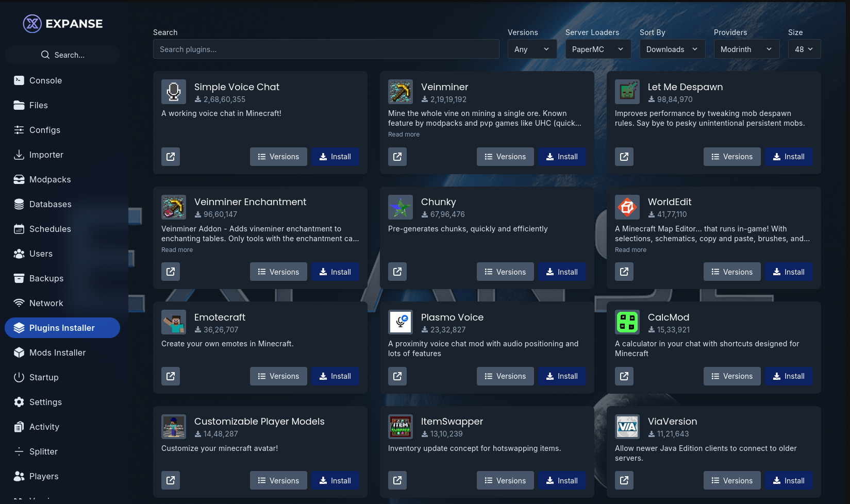Click the Veinminer pickaxe thumbnail
This screenshot has height=504, width=850.
click(400, 92)
